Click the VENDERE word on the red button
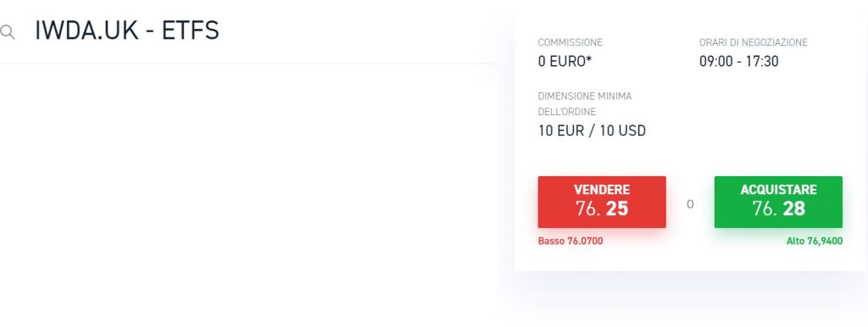 (x=602, y=190)
